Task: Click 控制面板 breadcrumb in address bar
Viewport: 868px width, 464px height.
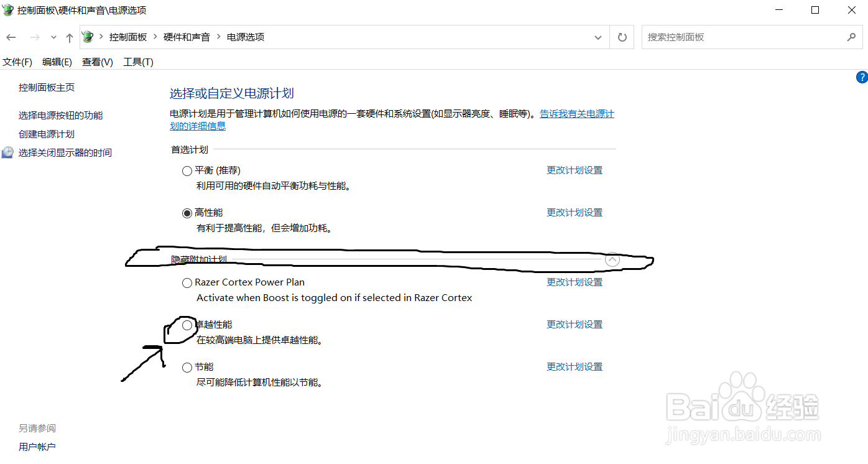Action: (x=128, y=37)
